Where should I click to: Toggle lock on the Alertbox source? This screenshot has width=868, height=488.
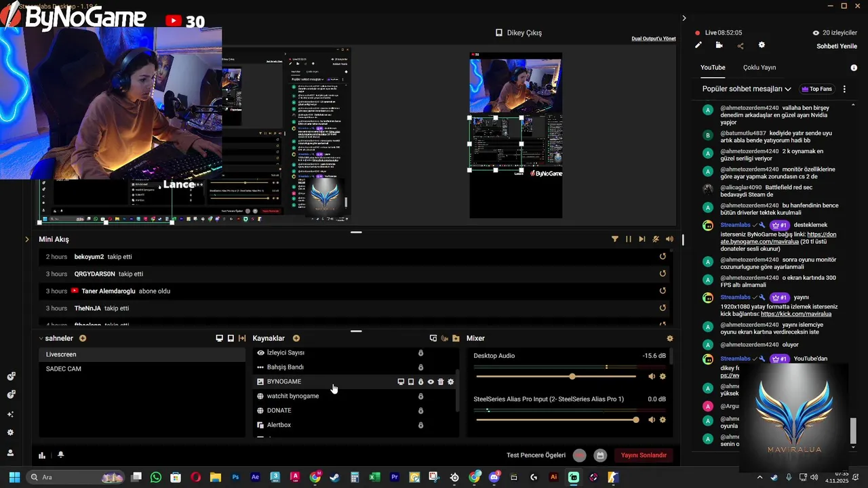420,425
